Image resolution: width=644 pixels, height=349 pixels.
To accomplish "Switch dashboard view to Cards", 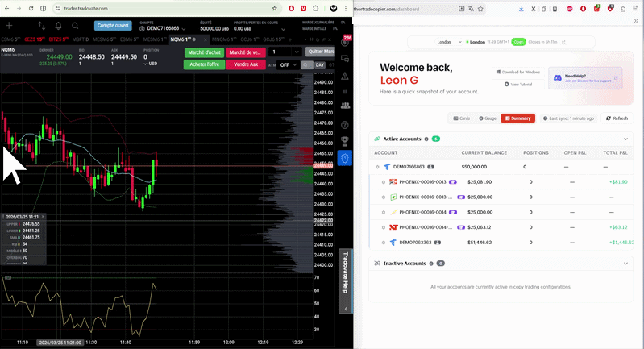I will (461, 118).
